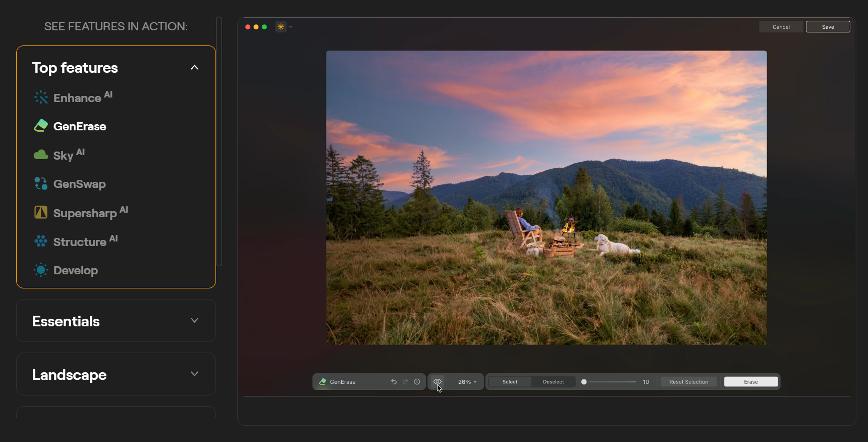The height and width of the screenshot is (442, 868).
Task: Expand the Landscape section
Action: pyautogui.click(x=194, y=374)
